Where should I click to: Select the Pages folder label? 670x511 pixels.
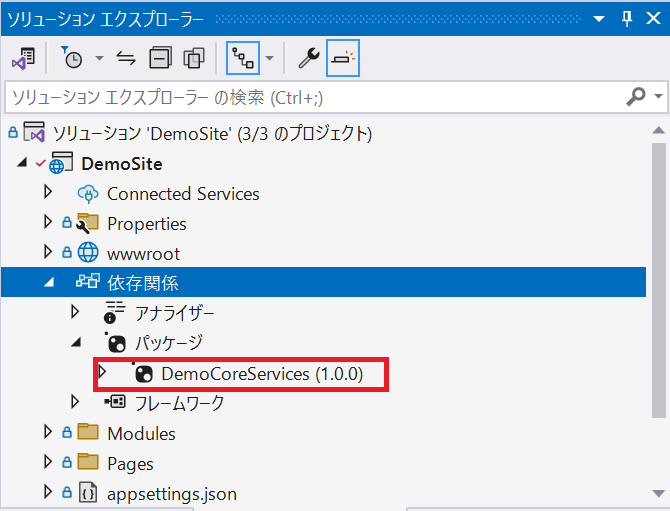click(130, 464)
